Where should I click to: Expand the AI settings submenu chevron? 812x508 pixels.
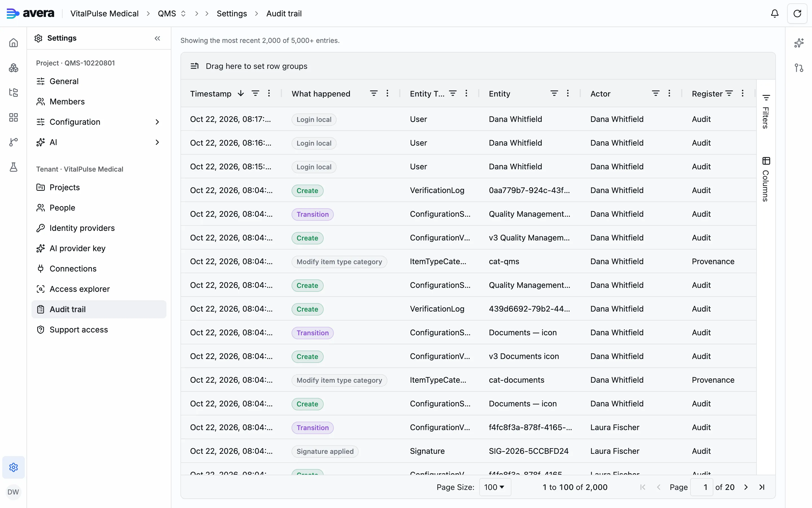coord(157,142)
